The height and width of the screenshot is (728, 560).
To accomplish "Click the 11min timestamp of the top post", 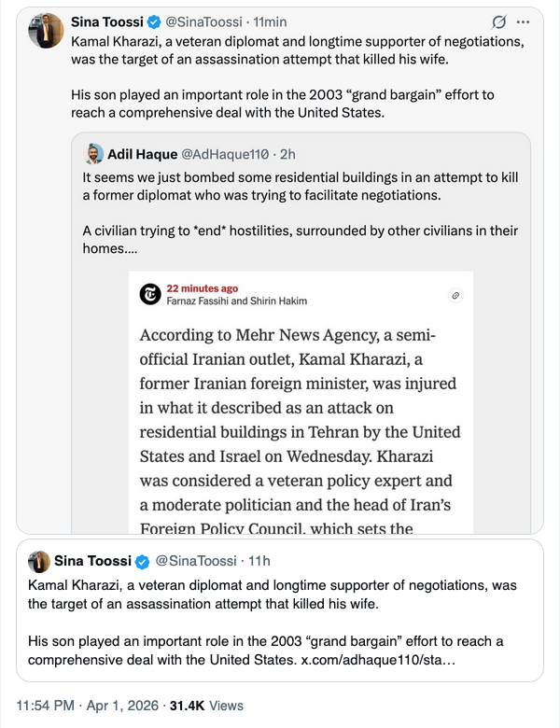I will 272,21.
